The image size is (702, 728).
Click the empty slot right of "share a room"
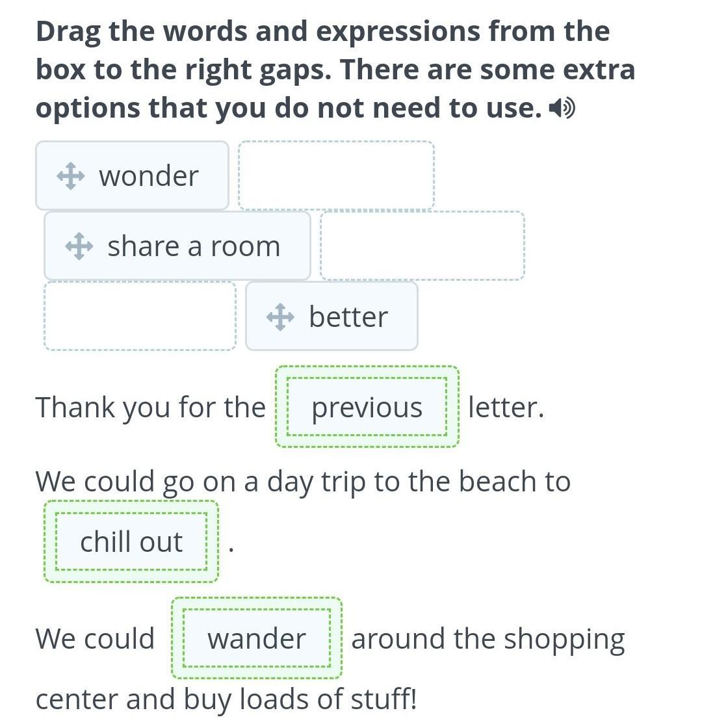tap(422, 246)
